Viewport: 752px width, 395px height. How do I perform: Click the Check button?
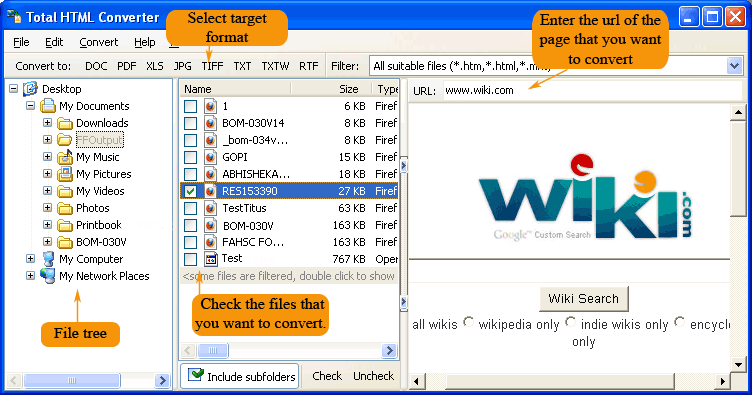(327, 376)
